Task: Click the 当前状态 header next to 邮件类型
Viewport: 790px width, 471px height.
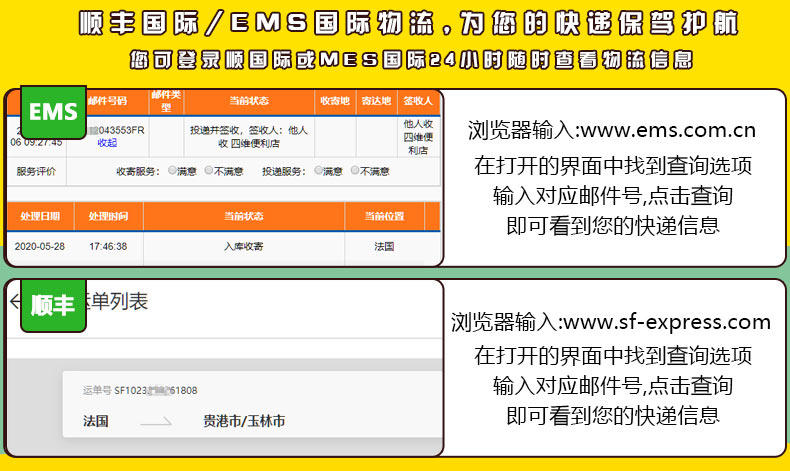Action: [x=249, y=101]
